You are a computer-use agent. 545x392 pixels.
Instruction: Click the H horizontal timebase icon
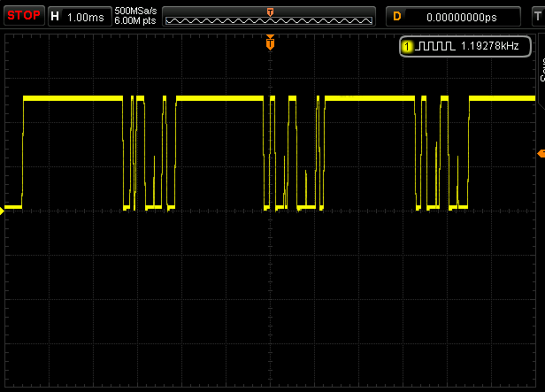[x=56, y=16]
